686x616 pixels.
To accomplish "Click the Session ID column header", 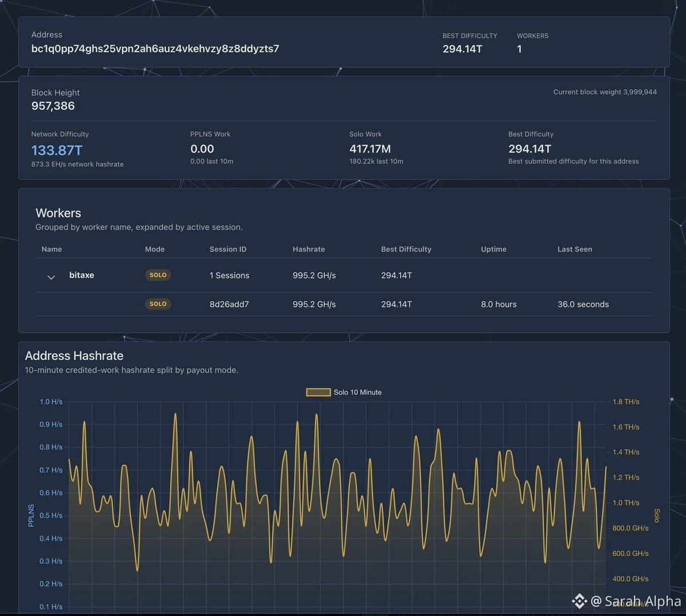I will click(x=228, y=249).
